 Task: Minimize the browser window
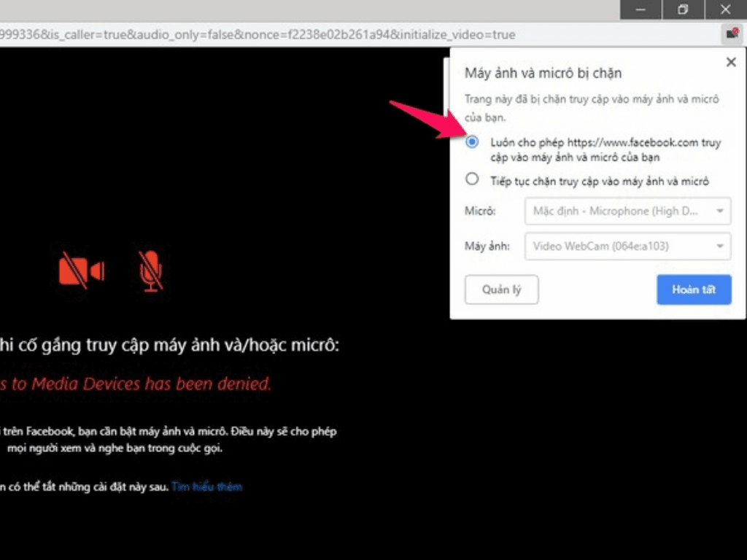pyautogui.click(x=640, y=9)
